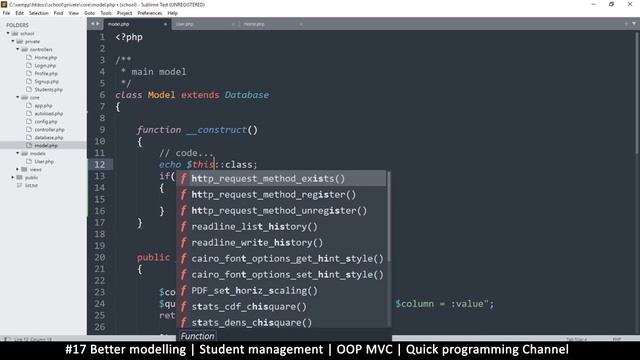Choose http_request_method_exists() suggestion

(x=281, y=179)
